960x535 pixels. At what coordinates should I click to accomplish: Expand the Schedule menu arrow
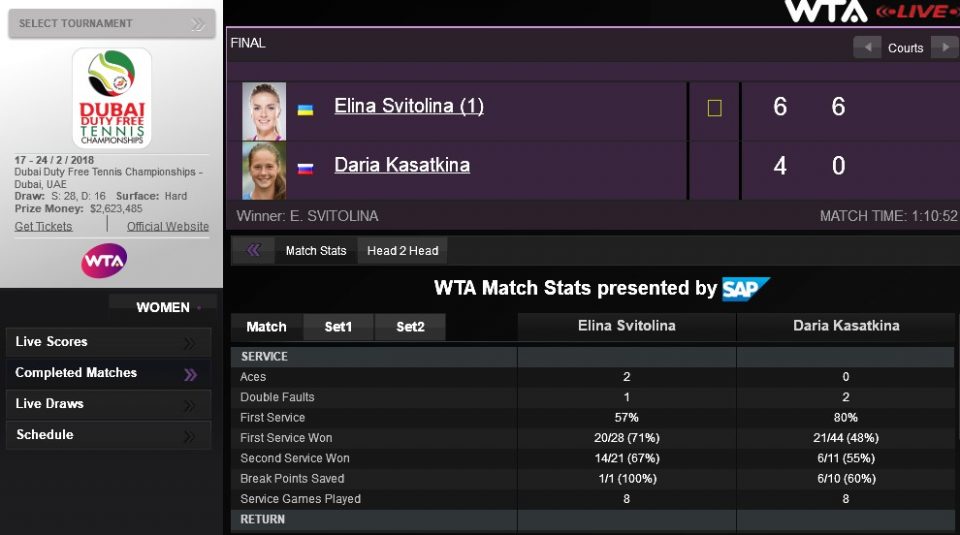pos(190,436)
